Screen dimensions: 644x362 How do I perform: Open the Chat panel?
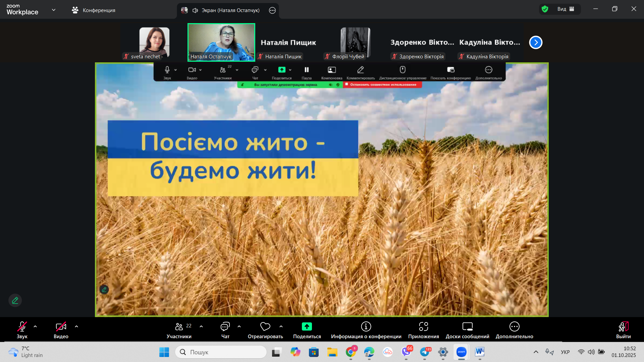[225, 327]
